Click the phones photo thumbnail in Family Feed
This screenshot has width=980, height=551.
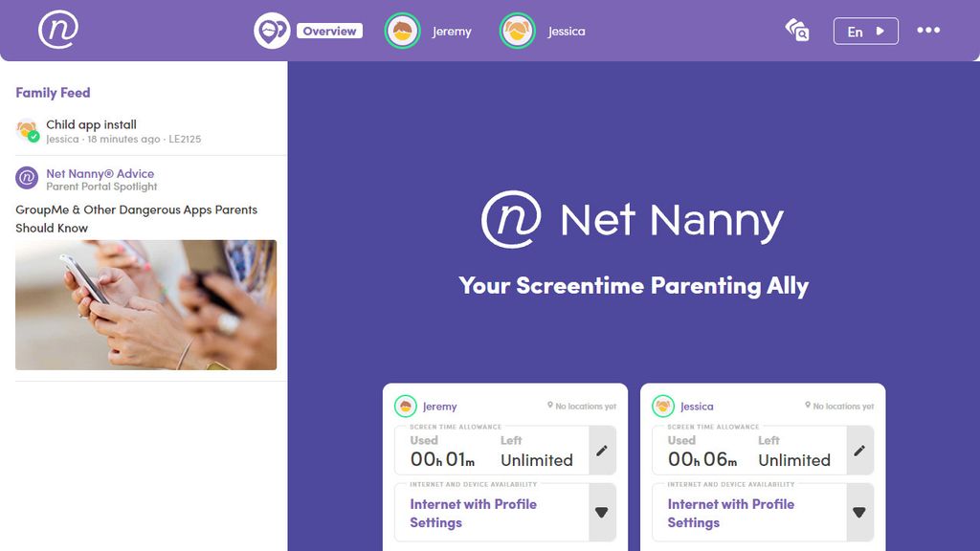point(145,304)
